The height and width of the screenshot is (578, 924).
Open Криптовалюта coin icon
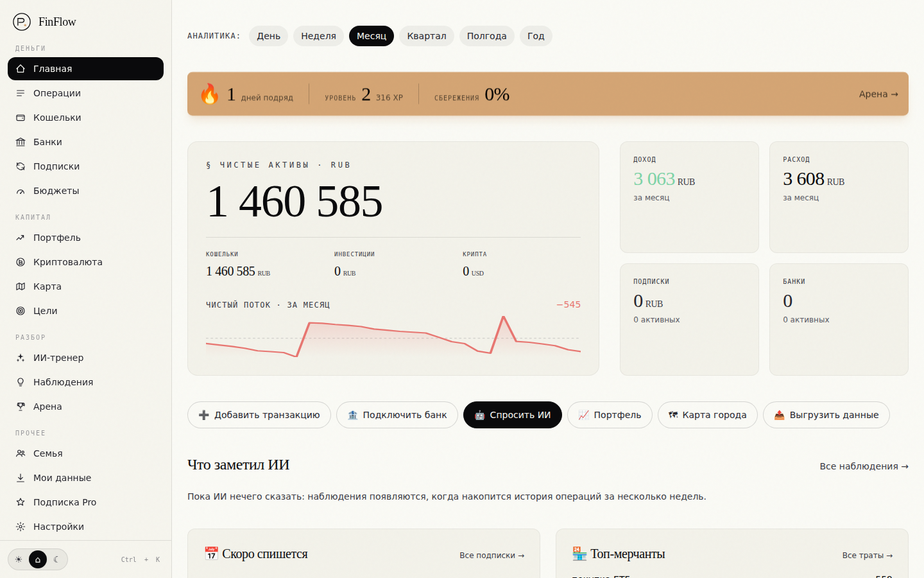coord(21,262)
